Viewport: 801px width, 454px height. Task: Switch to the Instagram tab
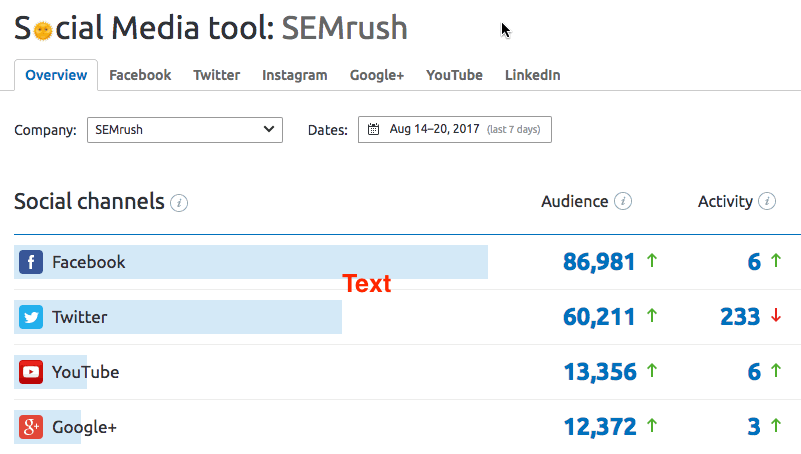pos(295,75)
